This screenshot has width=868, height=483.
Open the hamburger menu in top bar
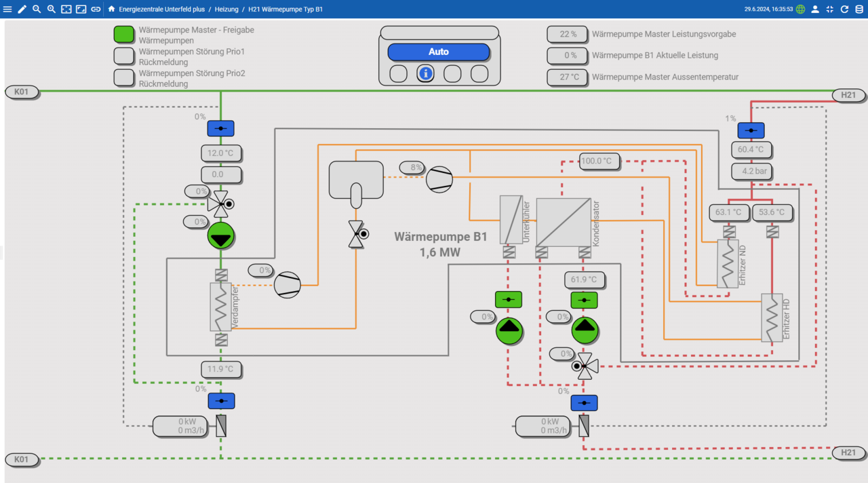pyautogui.click(x=7, y=9)
